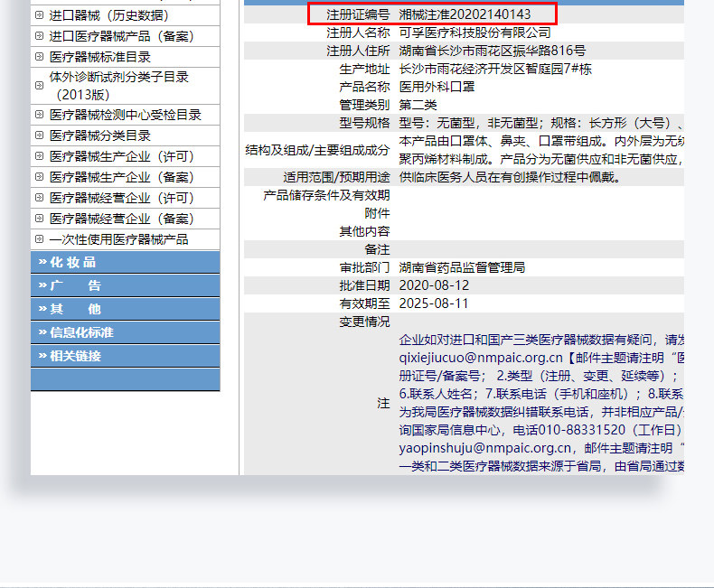Open the 化妆品 category menu
714x588 pixels.
(126, 262)
